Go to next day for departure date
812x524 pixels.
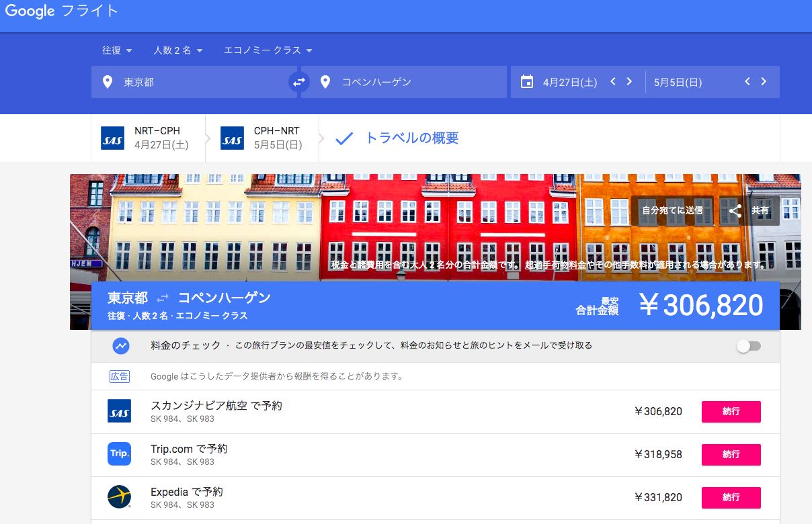pos(629,81)
